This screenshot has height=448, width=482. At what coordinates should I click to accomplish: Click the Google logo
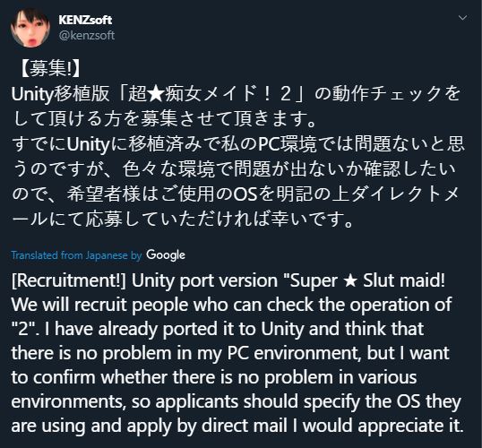point(166,254)
